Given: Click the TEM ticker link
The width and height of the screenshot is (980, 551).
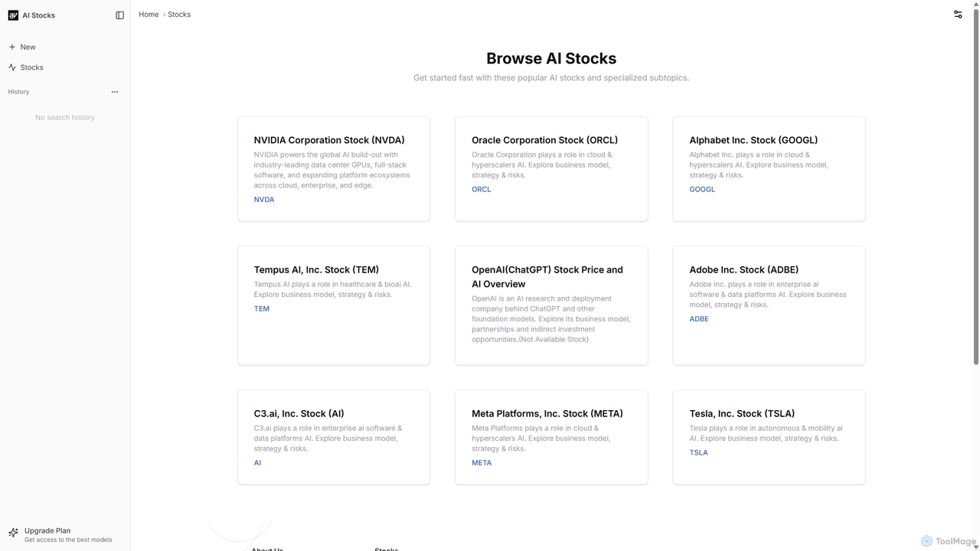Looking at the screenshot, I should point(262,309).
